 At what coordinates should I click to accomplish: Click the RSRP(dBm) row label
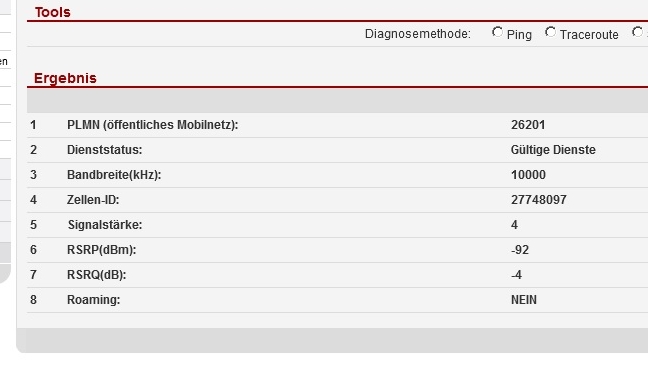(102, 250)
